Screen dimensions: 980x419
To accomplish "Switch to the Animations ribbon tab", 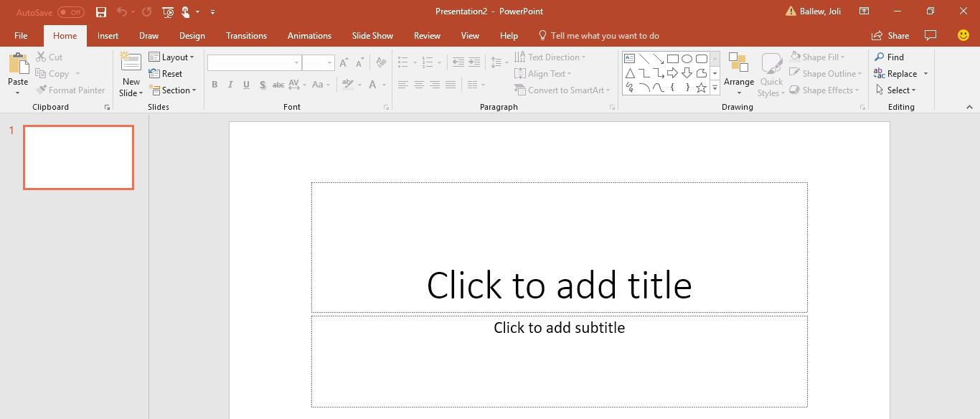I will (x=309, y=35).
